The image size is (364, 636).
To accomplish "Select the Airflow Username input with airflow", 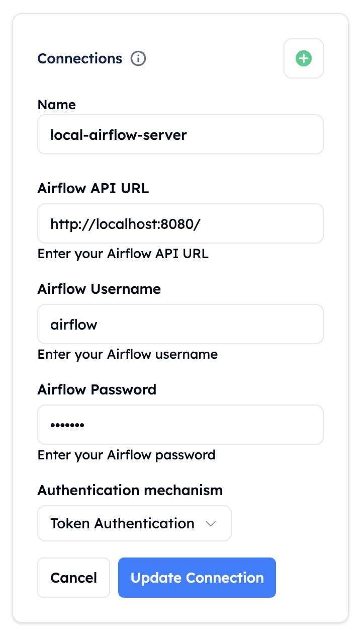I will pyautogui.click(x=180, y=324).
